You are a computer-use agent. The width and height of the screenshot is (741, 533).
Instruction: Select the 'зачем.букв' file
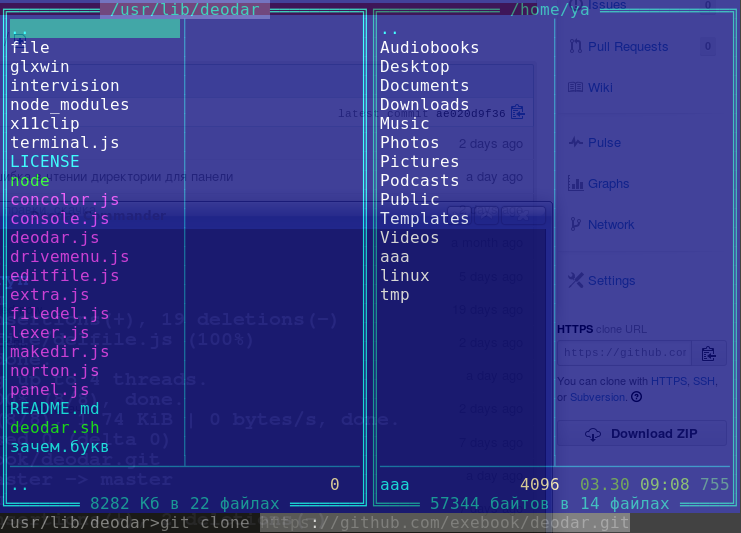point(60,447)
